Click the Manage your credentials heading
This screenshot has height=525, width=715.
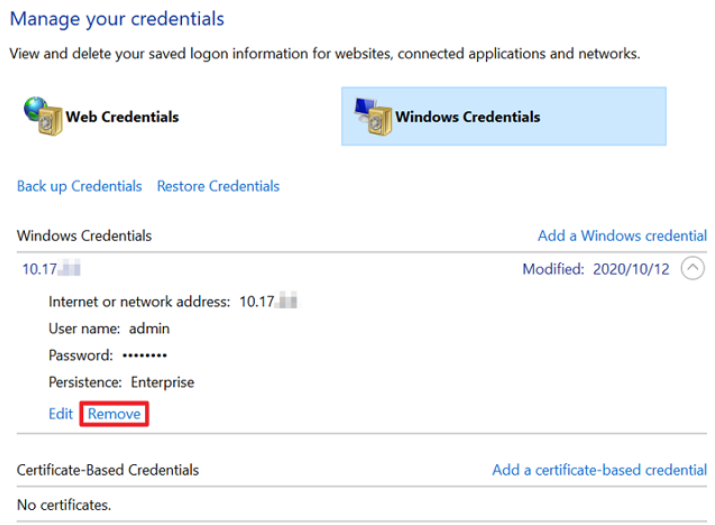pyautogui.click(x=116, y=18)
